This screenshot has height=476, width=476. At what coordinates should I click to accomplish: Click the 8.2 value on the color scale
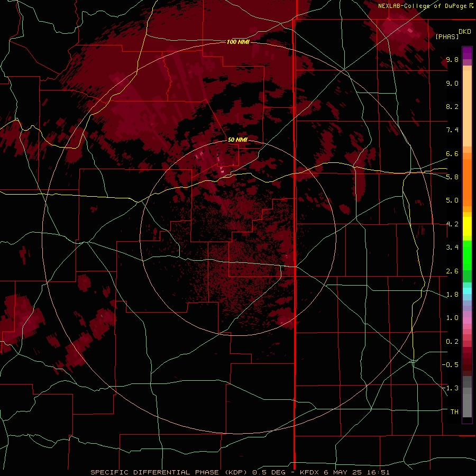coord(452,106)
